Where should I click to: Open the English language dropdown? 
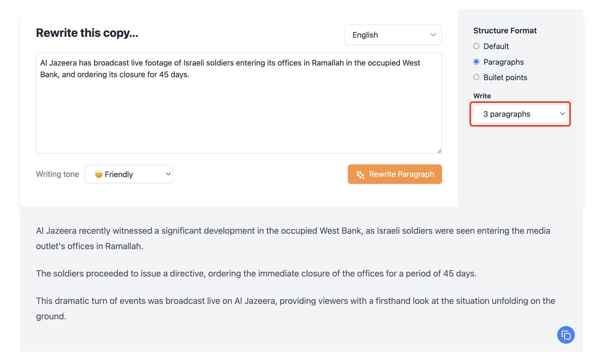coord(393,35)
